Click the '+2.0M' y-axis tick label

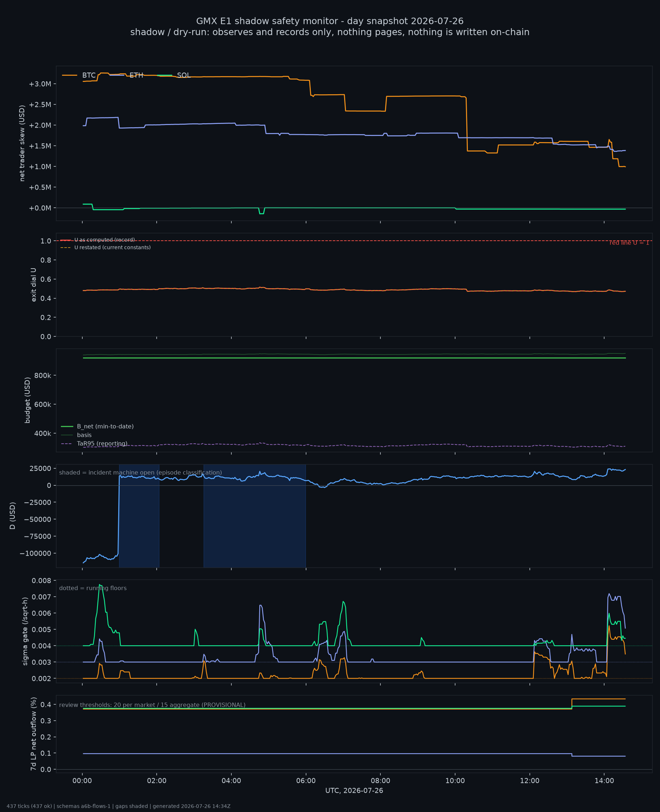coord(40,125)
